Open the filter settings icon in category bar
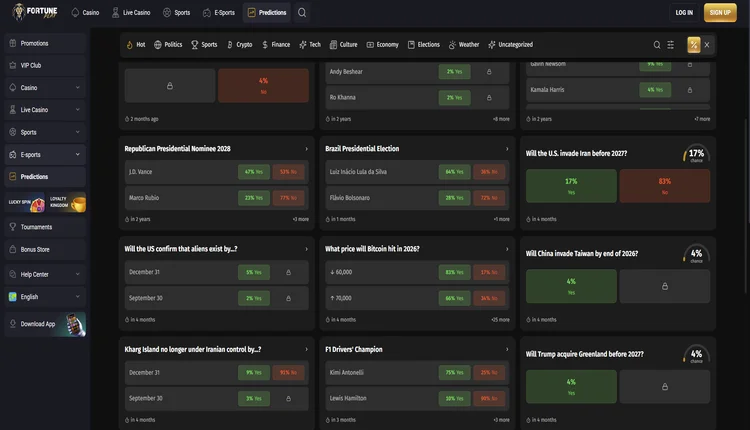Image resolution: width=750 pixels, height=430 pixels. click(671, 44)
